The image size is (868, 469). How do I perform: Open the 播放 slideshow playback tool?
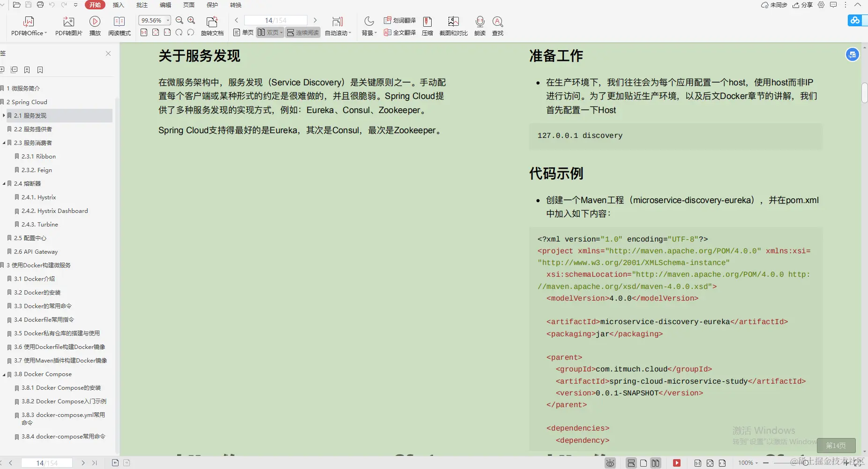click(95, 26)
